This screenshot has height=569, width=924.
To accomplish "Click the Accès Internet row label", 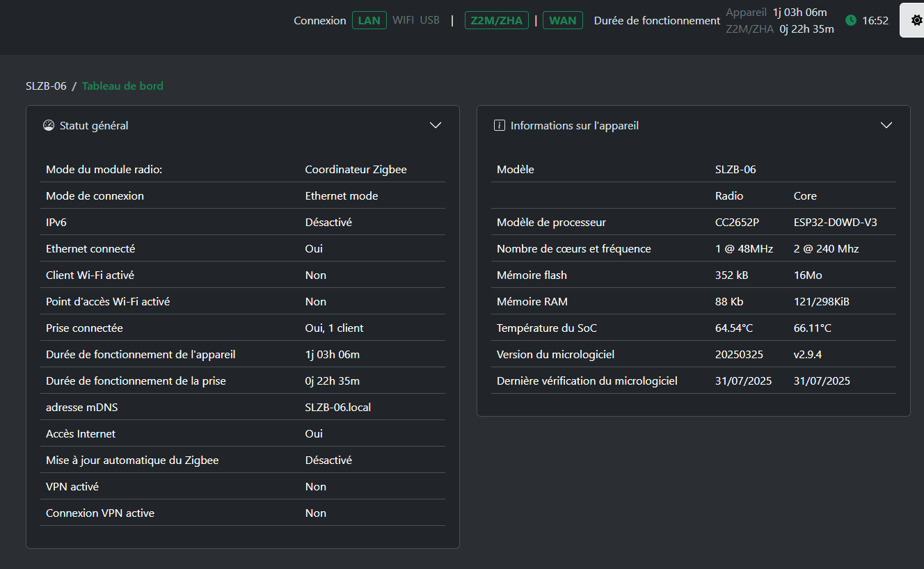I will (x=81, y=434).
